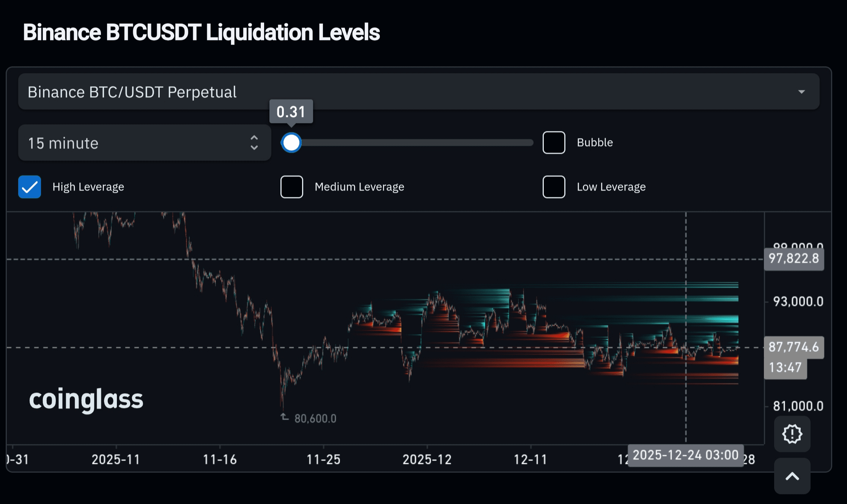Click the 80,600.0 low price marker
Screen dimensions: 847x504
pos(315,418)
